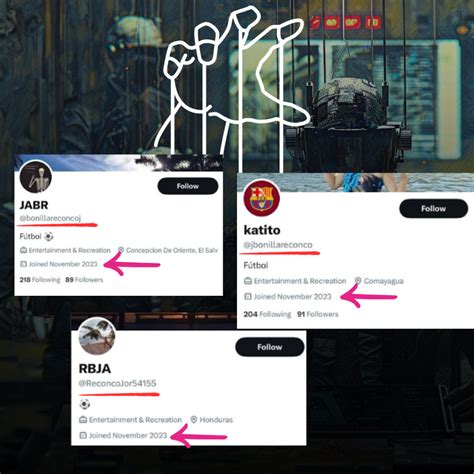The image size is (474, 474).
Task: Open JABR skeleton profile picture
Action: click(35, 177)
